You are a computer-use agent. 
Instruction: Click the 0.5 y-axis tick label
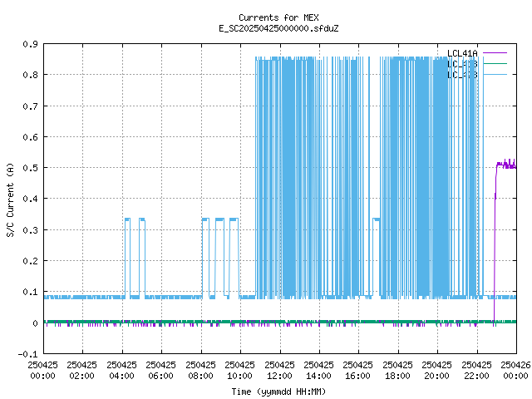tap(29, 169)
